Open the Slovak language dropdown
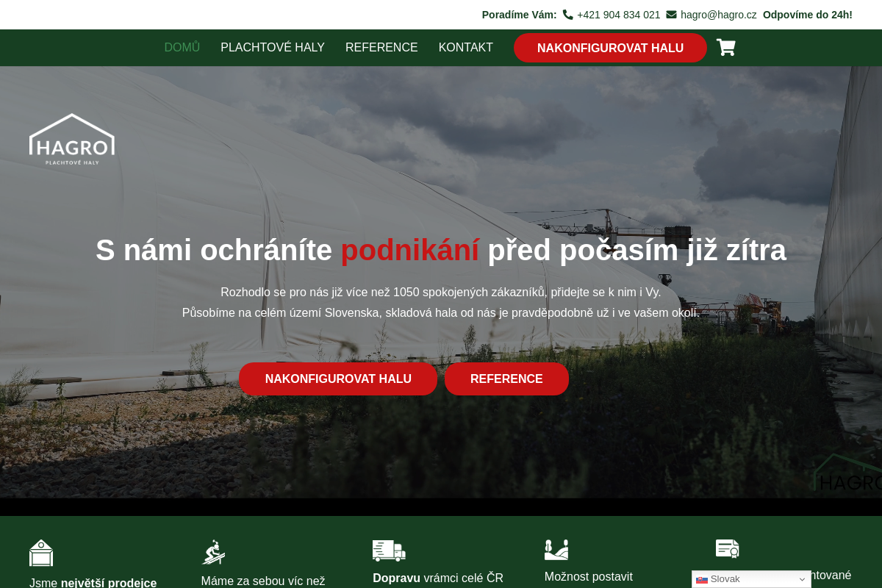Viewport: 882px width, 588px height. coord(750,579)
